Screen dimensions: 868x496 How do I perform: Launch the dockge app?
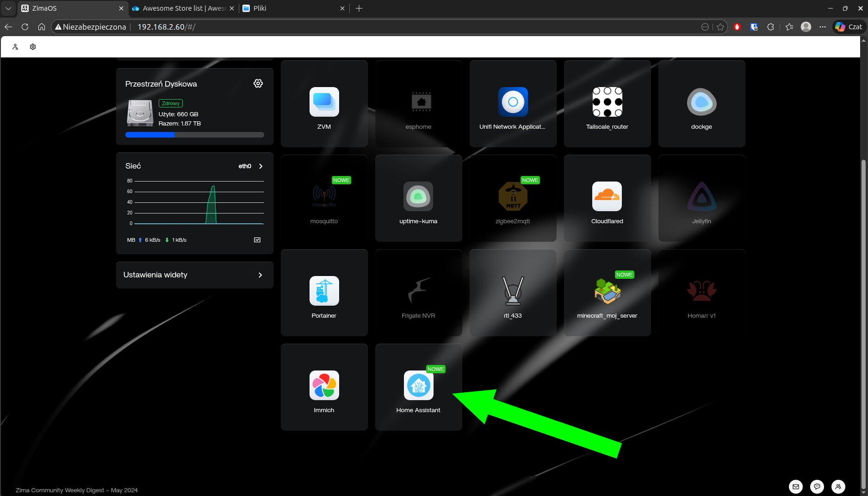pyautogui.click(x=701, y=102)
